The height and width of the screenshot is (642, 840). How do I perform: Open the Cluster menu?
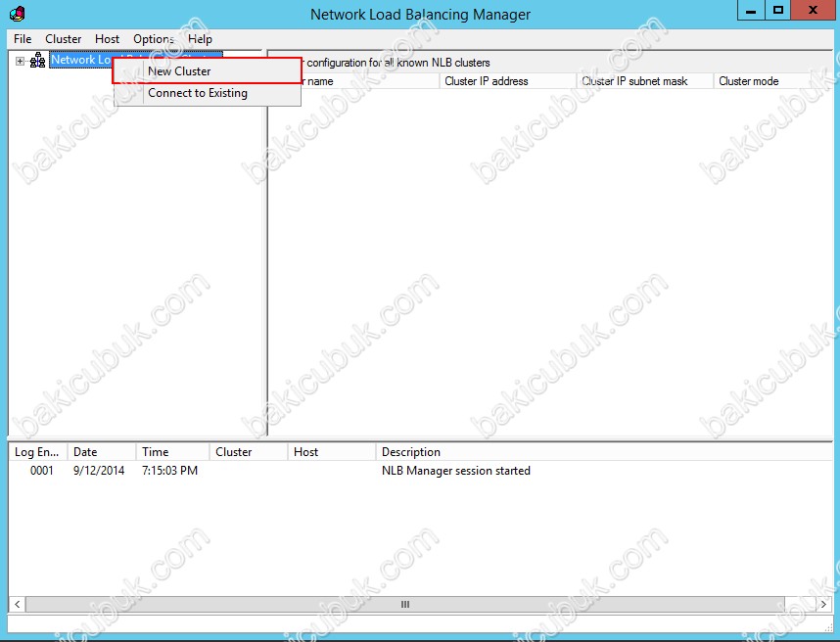tap(64, 39)
